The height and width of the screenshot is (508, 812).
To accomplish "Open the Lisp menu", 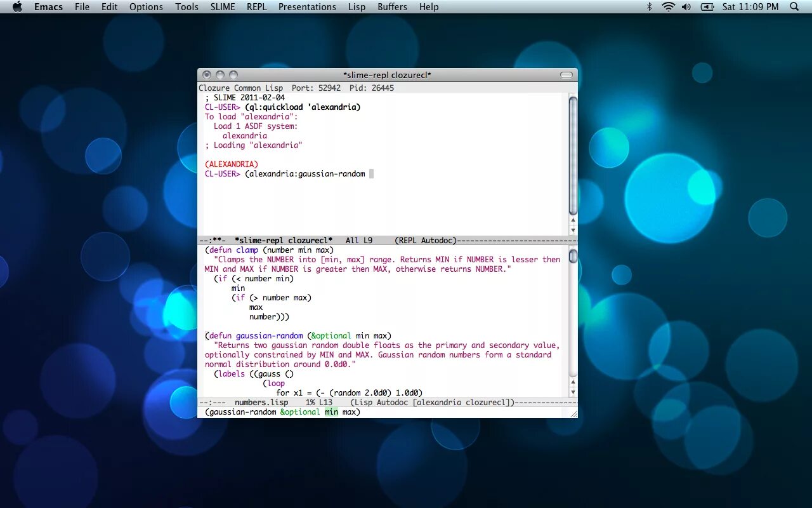I will click(357, 6).
